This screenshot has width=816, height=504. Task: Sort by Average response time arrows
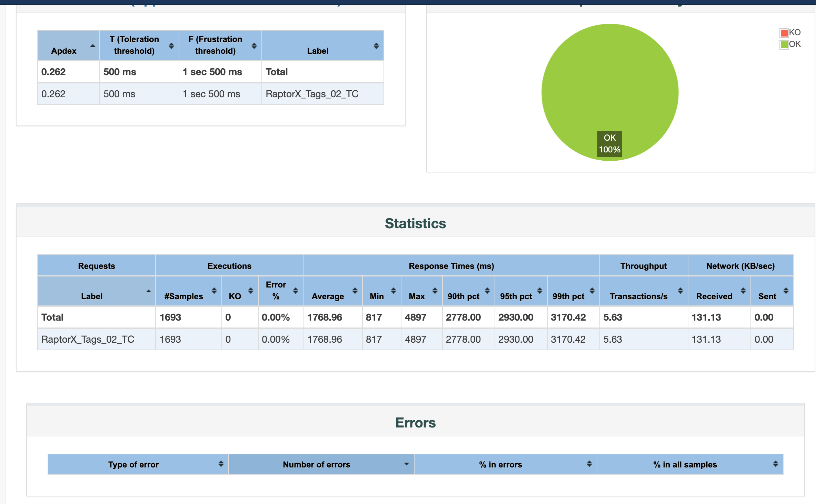tap(355, 291)
